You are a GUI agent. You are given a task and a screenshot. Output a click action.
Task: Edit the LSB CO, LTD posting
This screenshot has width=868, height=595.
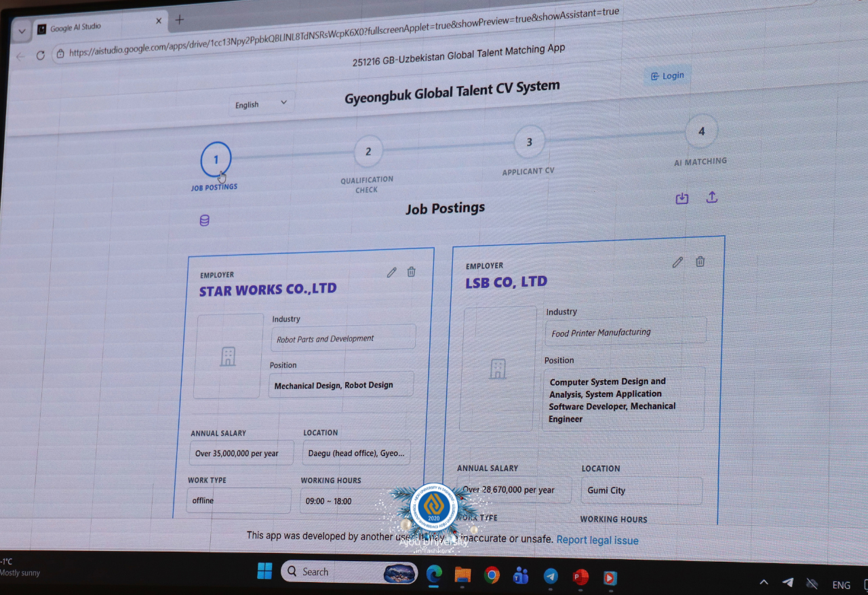[677, 262]
